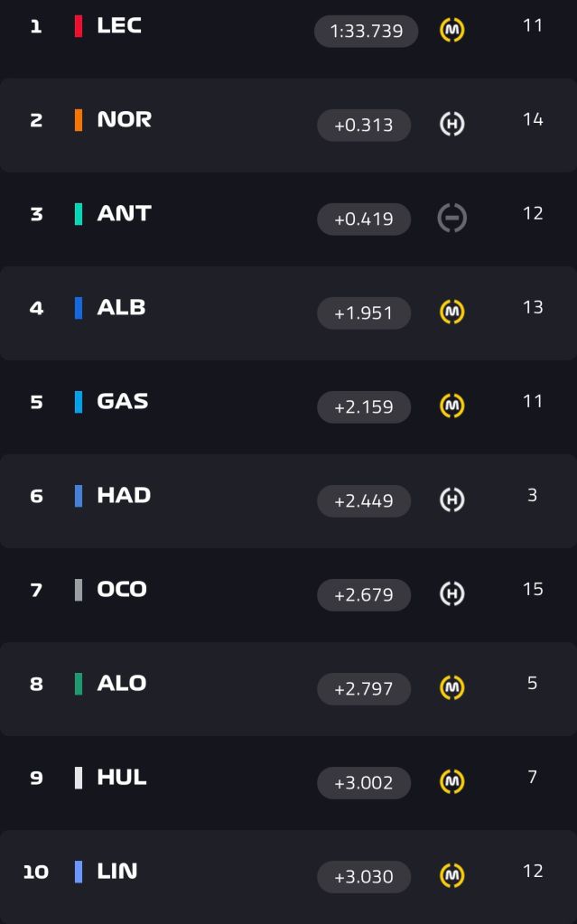Select the +3.002 gap pill

[364, 782]
